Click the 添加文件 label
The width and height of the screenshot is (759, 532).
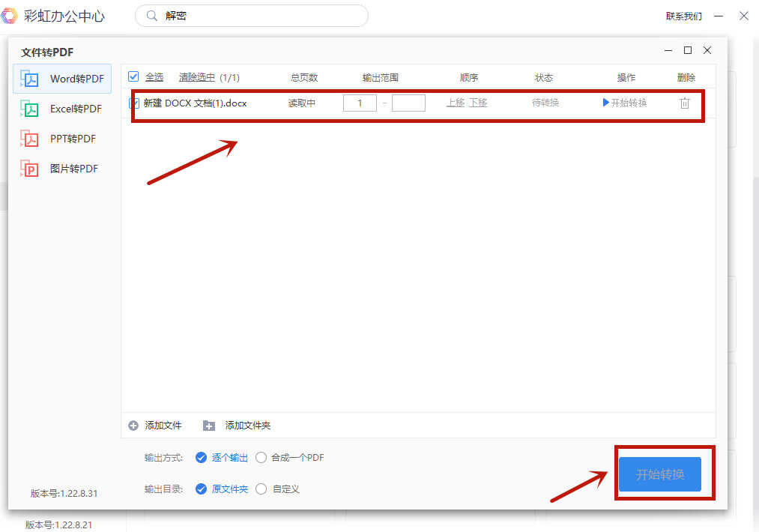tap(163, 426)
